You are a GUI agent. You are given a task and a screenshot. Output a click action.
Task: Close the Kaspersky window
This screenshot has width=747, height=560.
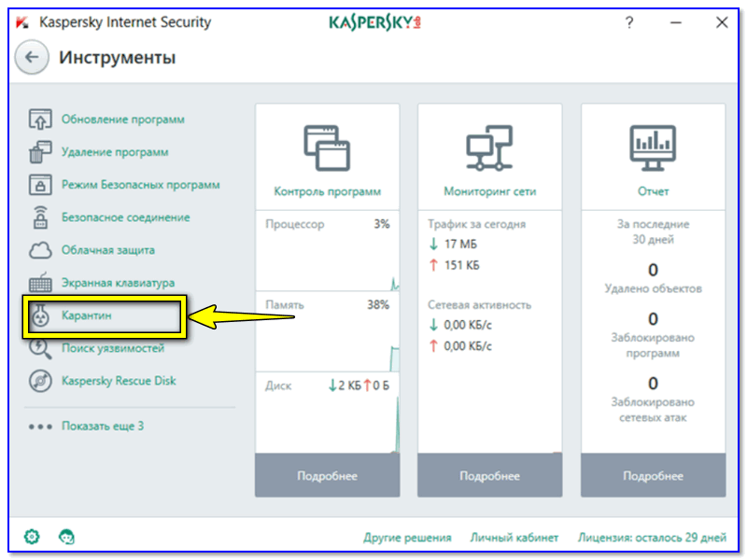point(722,22)
